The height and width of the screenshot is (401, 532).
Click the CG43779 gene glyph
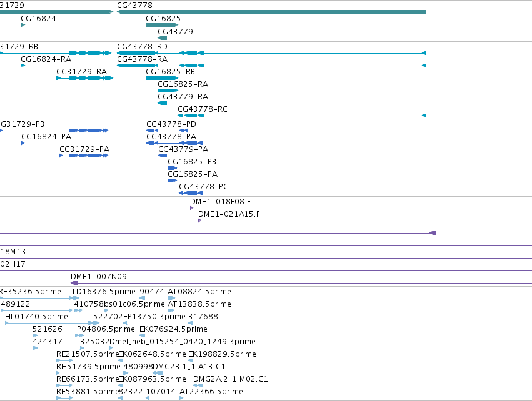pyautogui.click(x=162, y=38)
